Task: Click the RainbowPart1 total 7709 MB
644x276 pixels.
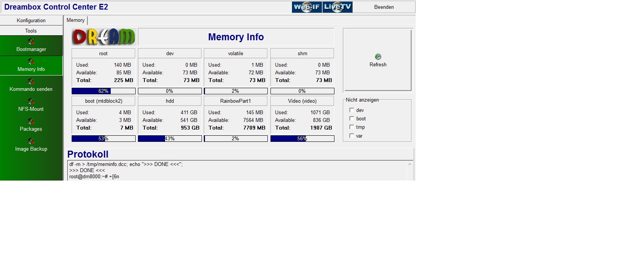Action: click(x=254, y=128)
